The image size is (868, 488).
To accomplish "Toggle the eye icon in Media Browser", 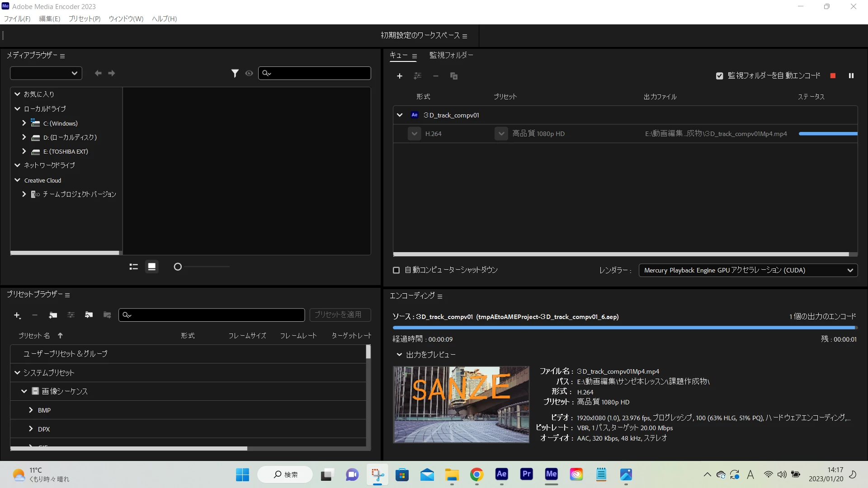I will click(249, 73).
